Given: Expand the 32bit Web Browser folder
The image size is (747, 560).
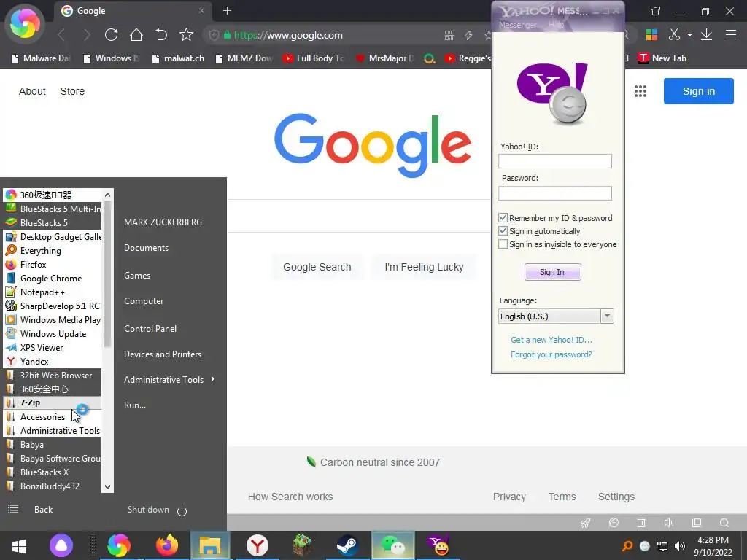Looking at the screenshot, I should tap(53, 376).
